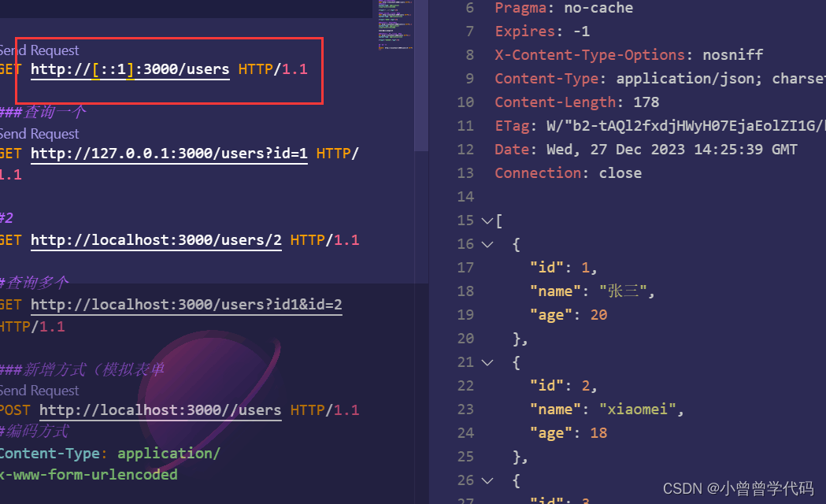Open the http://localhost:3000/users/2 link

pos(155,240)
